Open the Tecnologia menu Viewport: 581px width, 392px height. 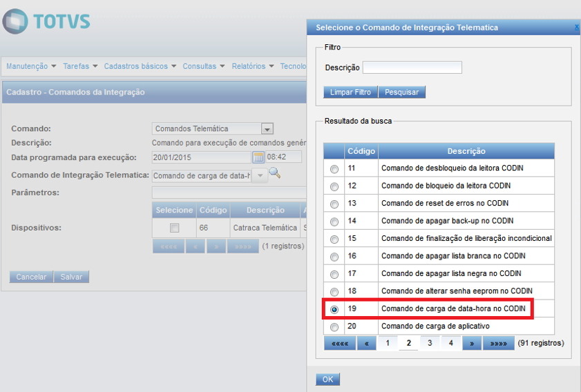click(293, 66)
